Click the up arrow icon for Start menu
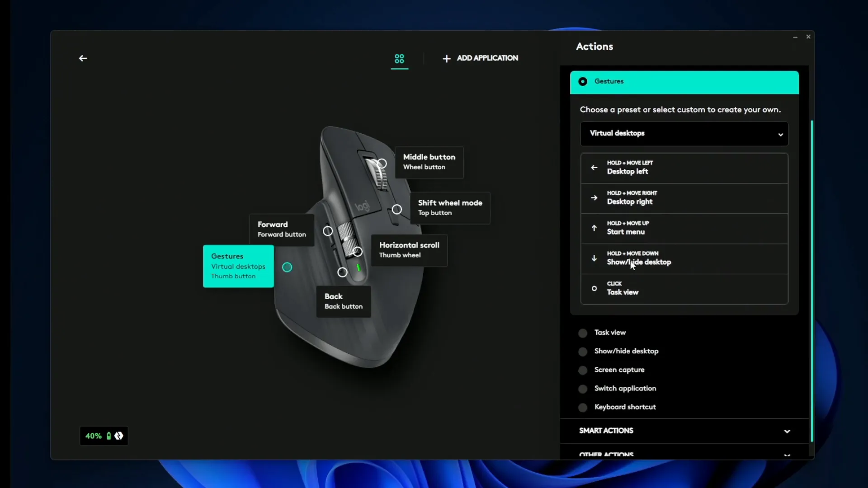Image resolution: width=868 pixels, height=488 pixels. point(594,228)
